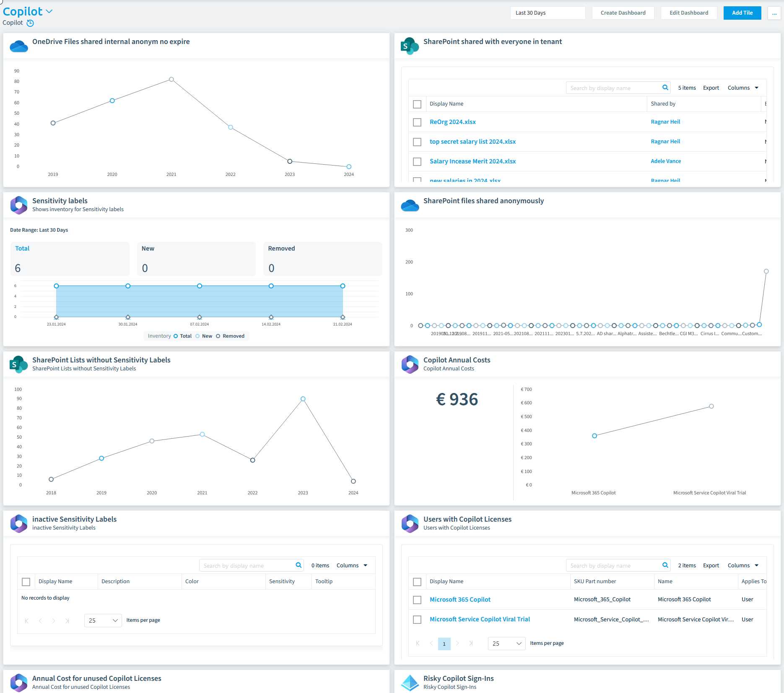
Task: Click the OneDrive icon on the shared files tile
Action: click(18, 46)
